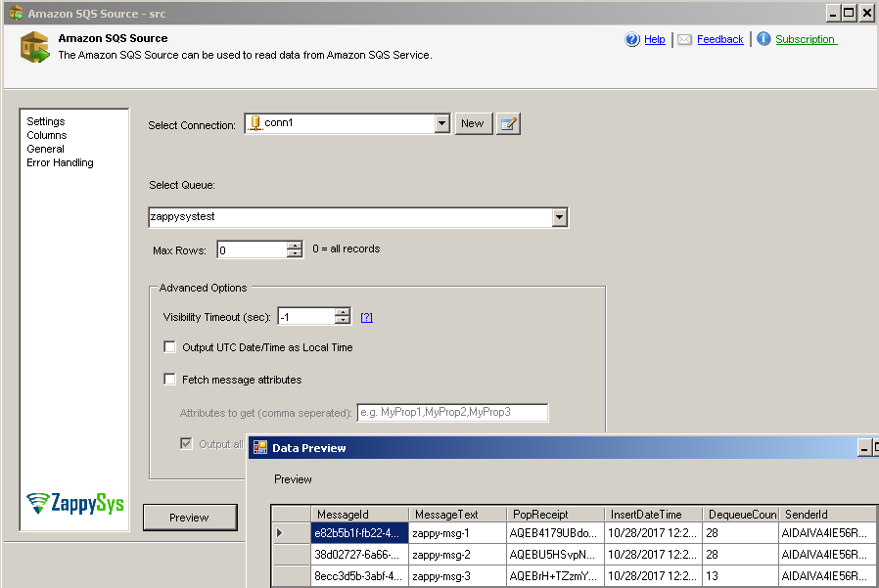Open the Feedback link
The width and height of the screenshot is (879, 588).
719,39
